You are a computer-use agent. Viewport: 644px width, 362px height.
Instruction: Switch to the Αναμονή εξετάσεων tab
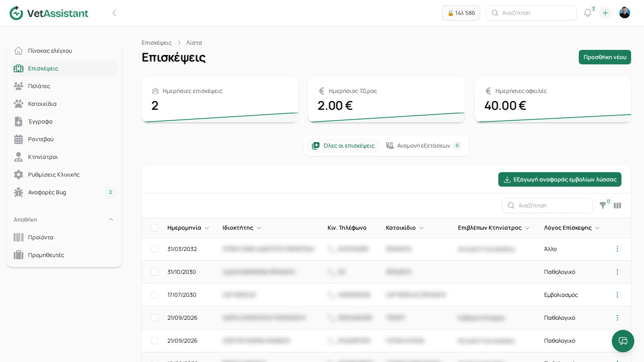423,146
